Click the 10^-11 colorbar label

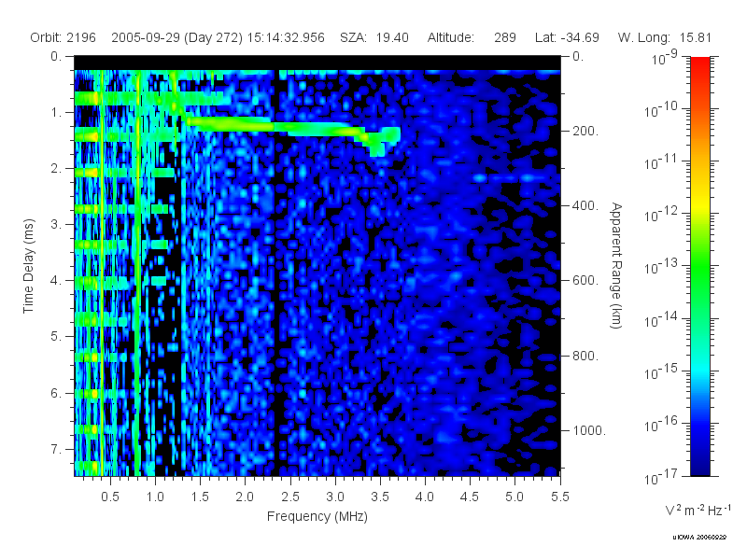click(x=661, y=161)
